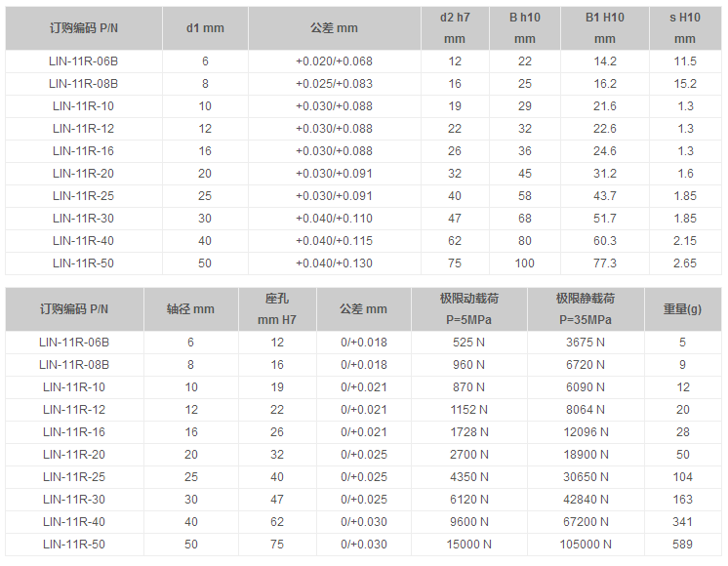This screenshot has height=566, width=728.
Task: Click the 525 N dynamic load cell
Action: pyautogui.click(x=468, y=343)
